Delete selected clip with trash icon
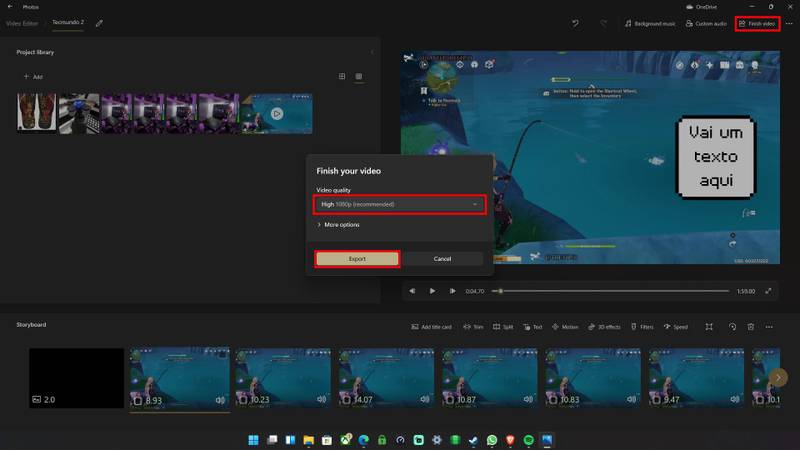 751,327
